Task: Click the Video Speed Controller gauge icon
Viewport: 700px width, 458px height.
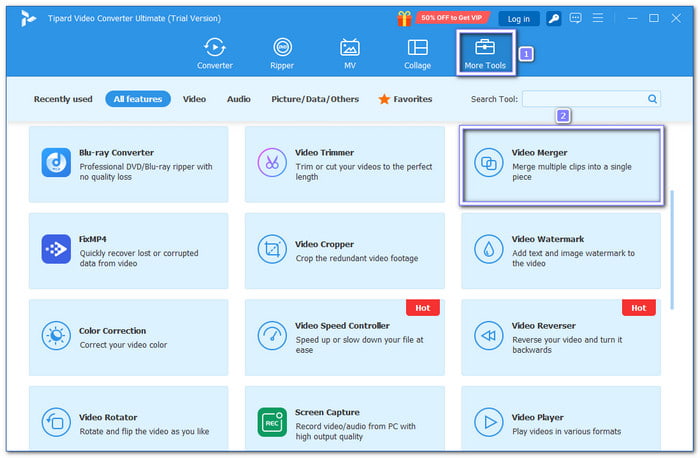Action: [x=272, y=336]
